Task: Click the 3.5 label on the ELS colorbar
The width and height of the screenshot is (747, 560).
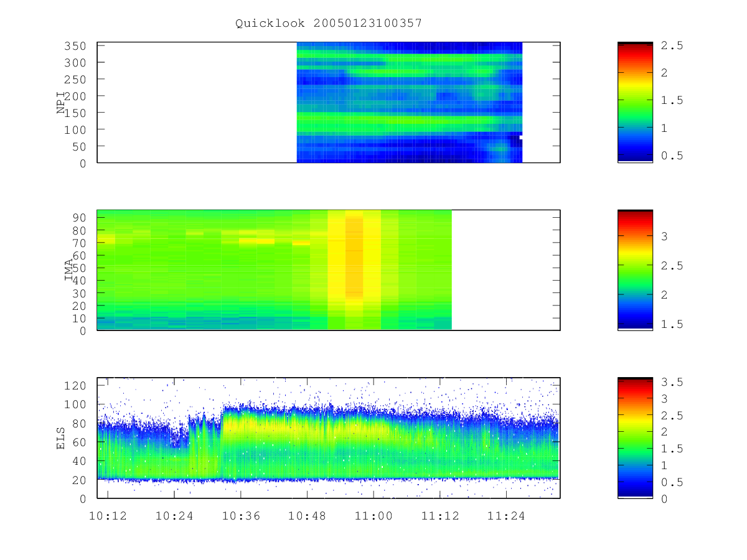Action: point(671,381)
